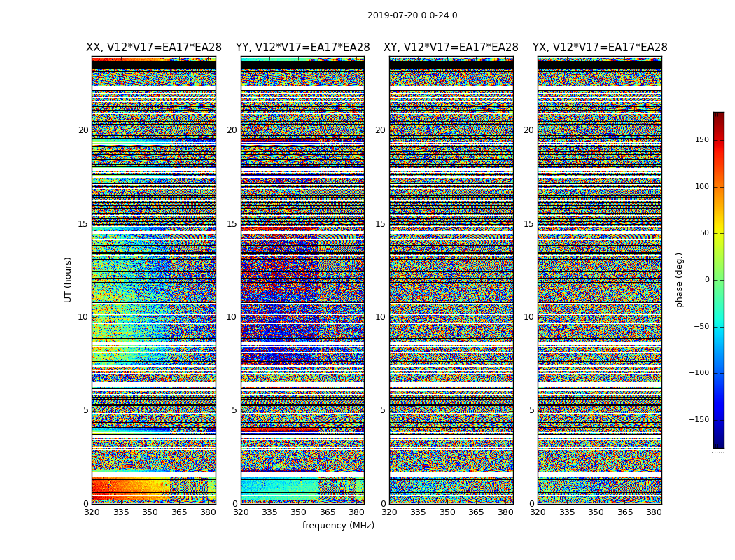Click the 0 tick label on the colorbar

(706, 280)
